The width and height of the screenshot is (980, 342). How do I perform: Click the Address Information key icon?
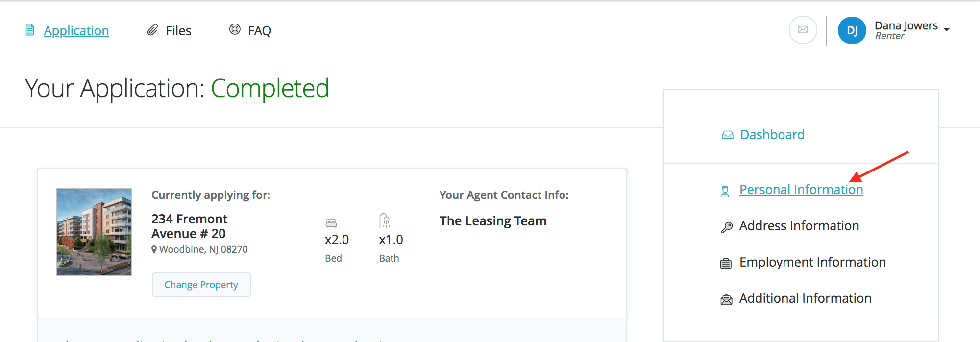click(726, 227)
